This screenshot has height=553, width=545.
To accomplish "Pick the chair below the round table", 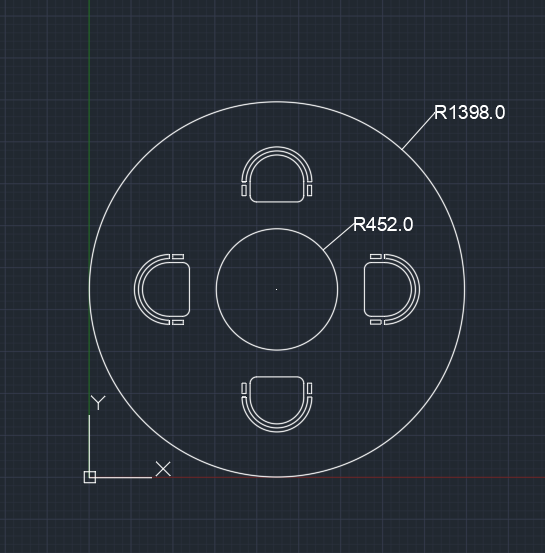I will 277,404.
